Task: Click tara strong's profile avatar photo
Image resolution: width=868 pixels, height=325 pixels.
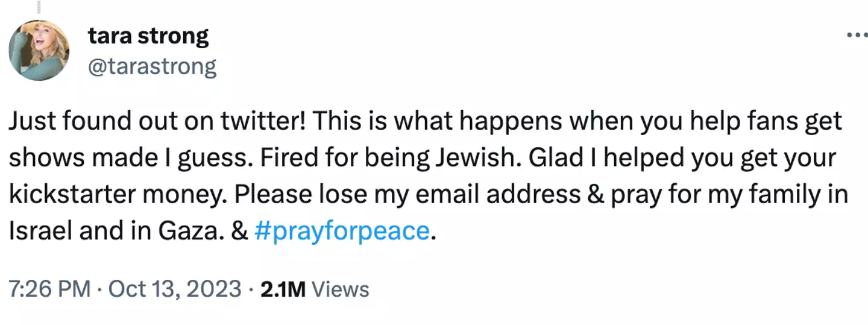Action: 39,51
